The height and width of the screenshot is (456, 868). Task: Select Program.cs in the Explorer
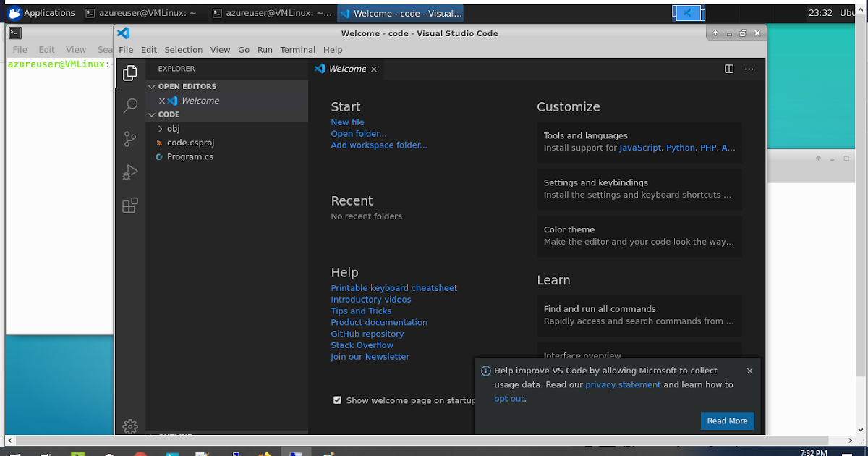click(190, 156)
